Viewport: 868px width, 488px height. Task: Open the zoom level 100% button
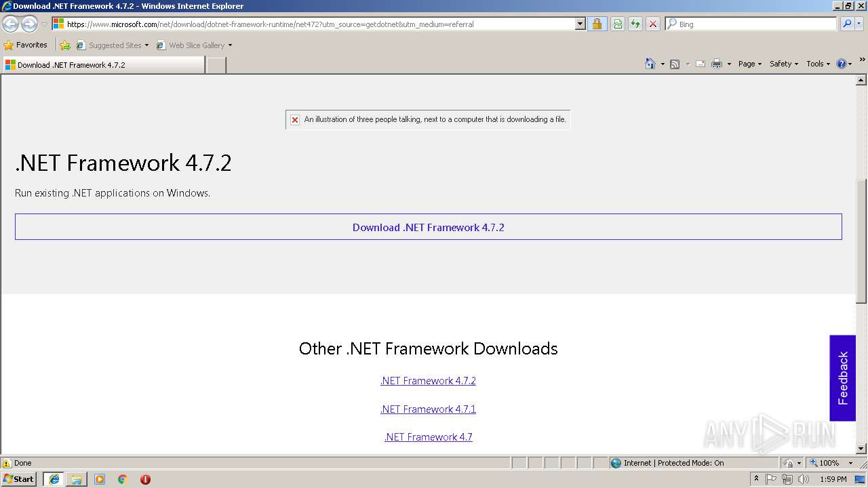coord(825,464)
